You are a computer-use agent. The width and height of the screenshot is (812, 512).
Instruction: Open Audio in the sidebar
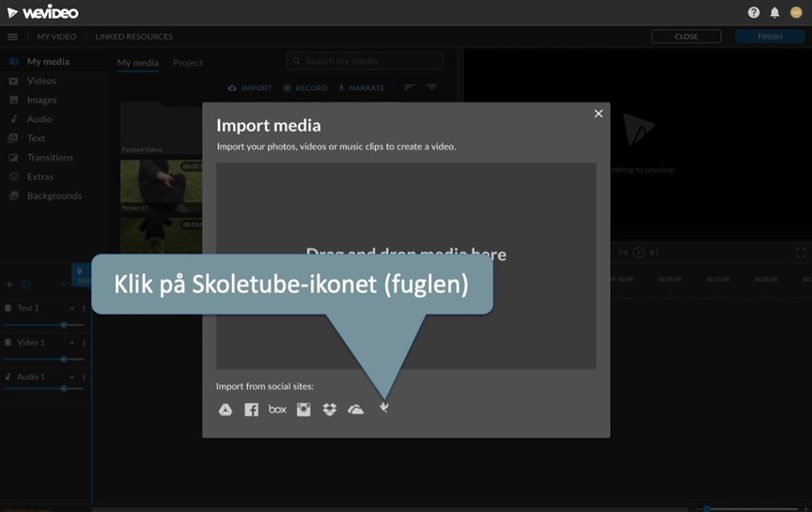39,119
